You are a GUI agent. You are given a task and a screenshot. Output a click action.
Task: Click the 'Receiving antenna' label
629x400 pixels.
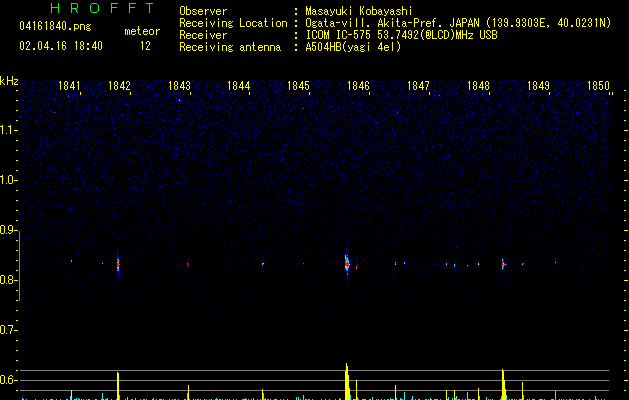230,47
